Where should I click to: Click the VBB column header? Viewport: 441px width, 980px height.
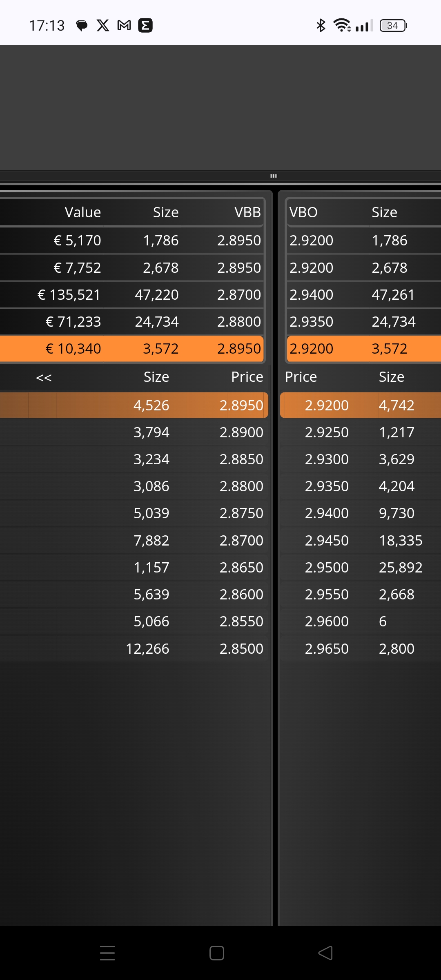pyautogui.click(x=247, y=212)
